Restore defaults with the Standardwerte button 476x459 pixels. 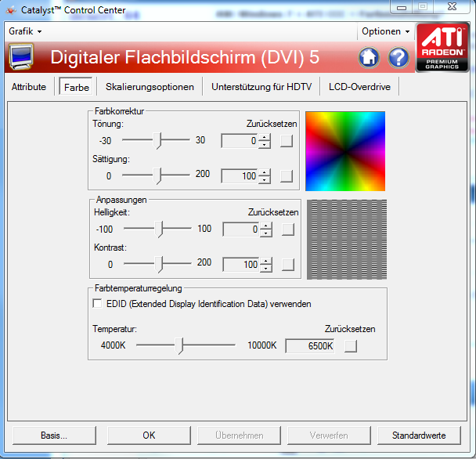click(x=419, y=436)
